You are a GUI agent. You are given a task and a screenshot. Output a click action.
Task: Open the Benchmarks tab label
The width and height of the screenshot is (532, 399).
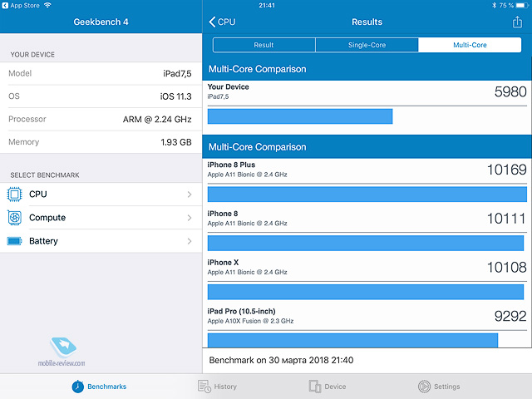[107, 387]
